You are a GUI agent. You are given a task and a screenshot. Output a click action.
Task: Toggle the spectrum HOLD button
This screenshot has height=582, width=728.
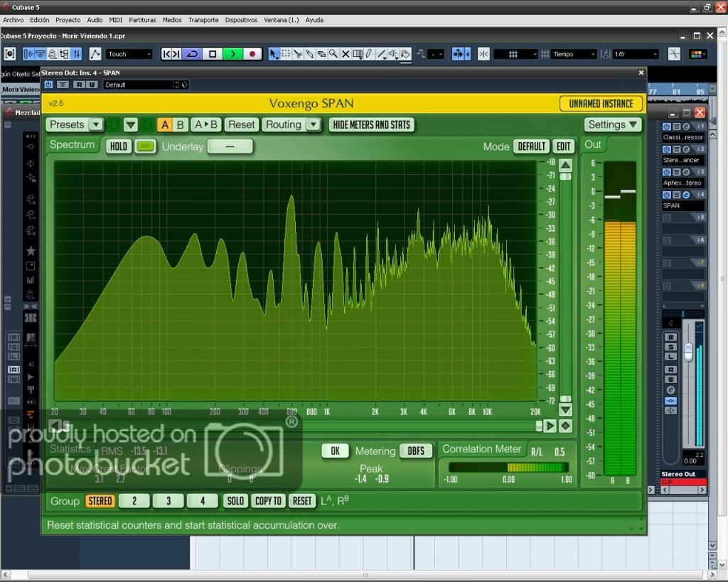(x=119, y=146)
